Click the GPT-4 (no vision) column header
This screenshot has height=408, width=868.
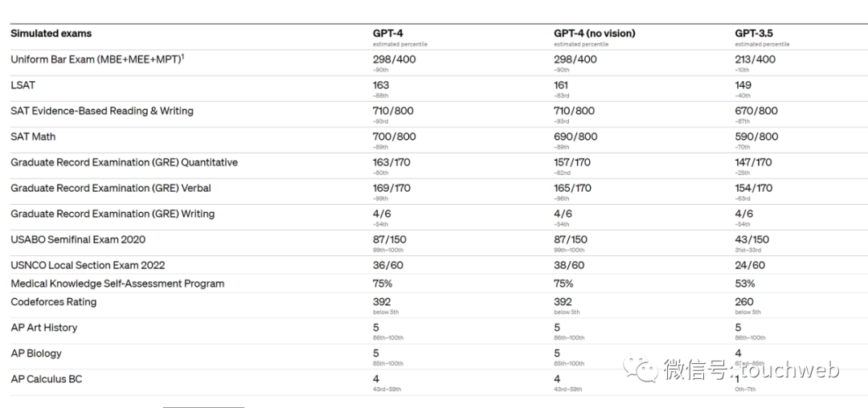point(595,33)
